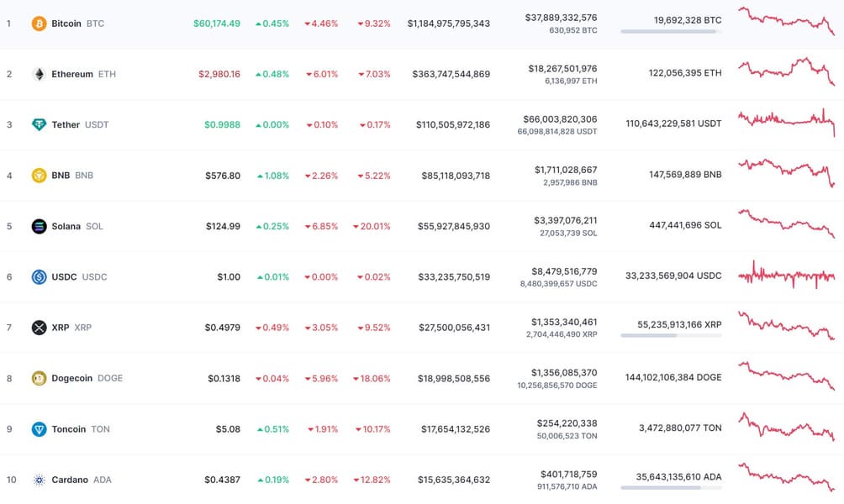The width and height of the screenshot is (844, 504).
Task: Click the Cardano logo icon
Action: [39, 480]
